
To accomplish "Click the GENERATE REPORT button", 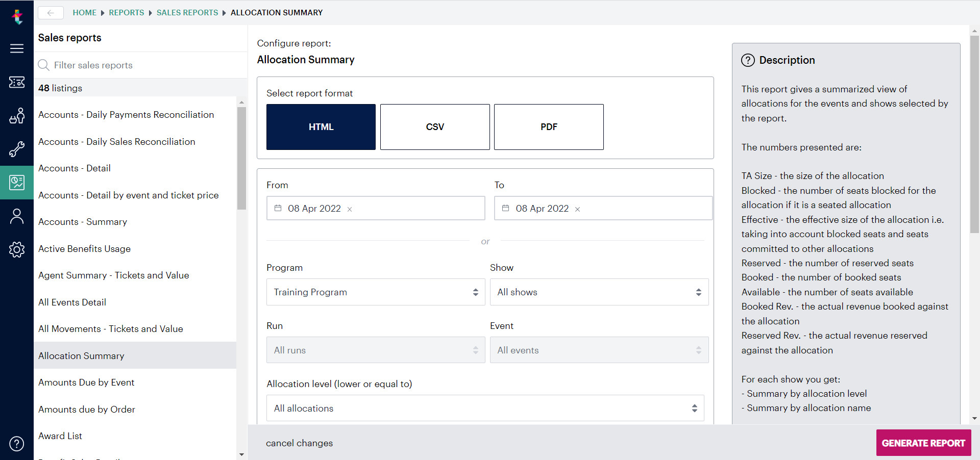I will click(x=923, y=443).
